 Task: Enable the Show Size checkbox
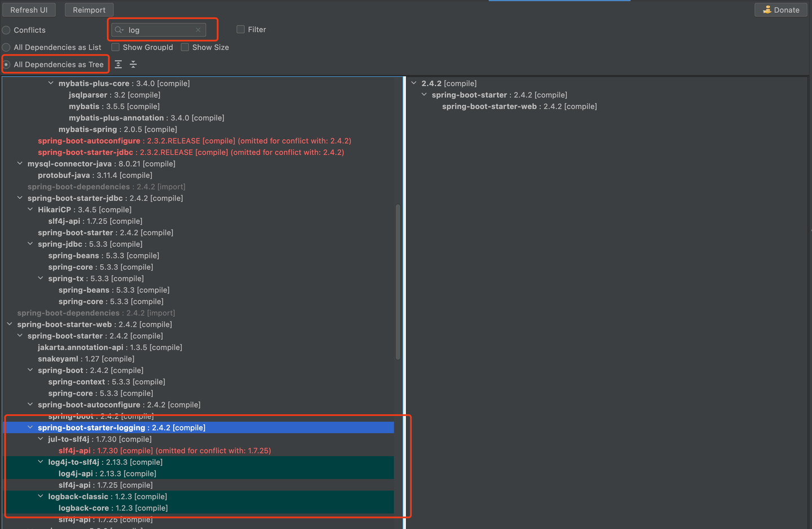tap(185, 47)
